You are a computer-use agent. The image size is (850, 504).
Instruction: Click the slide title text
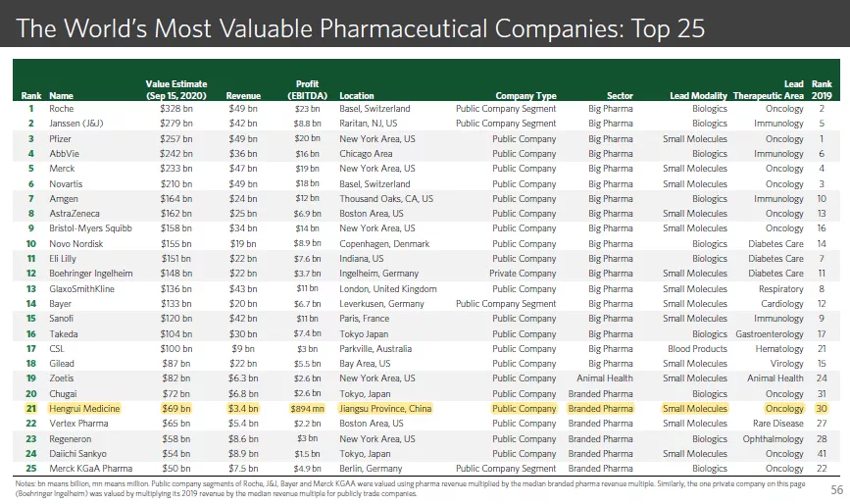click(361, 28)
